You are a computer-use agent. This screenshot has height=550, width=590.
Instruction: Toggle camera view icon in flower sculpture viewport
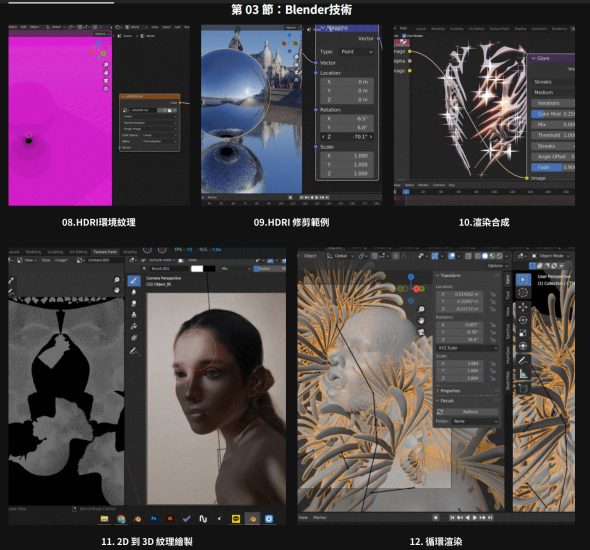(x=421, y=332)
